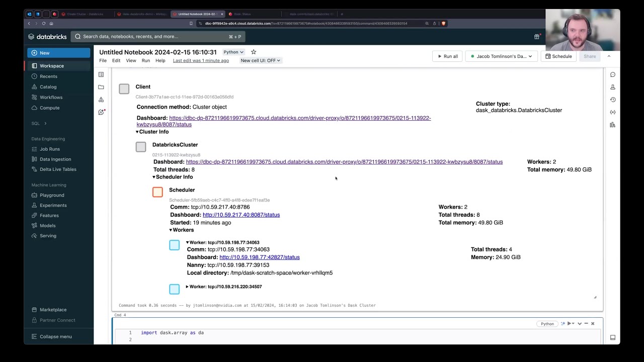Screen dimensions: 644x362
Task: Open table of contents panel icon
Action: (101, 74)
